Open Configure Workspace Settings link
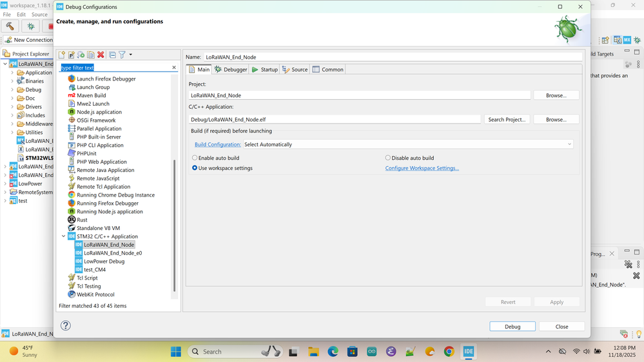The height and width of the screenshot is (362, 644). click(422, 168)
